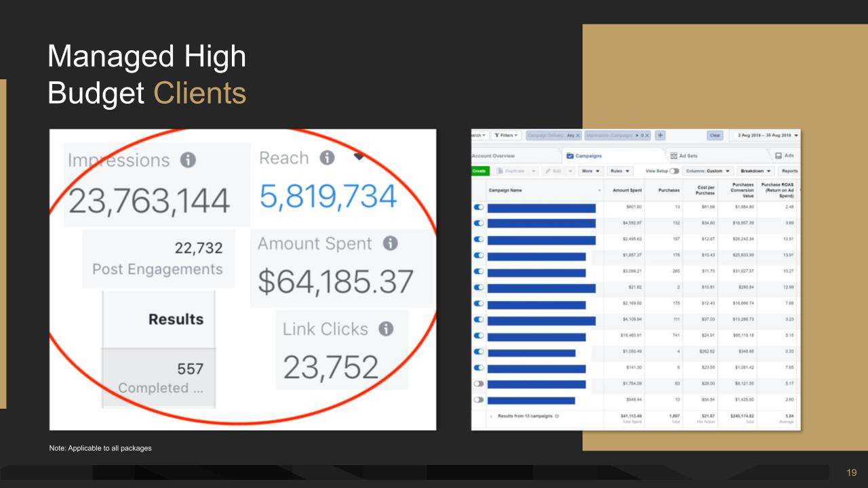Sort by the Cost per Purchase column header
The image size is (868, 488).
702,190
